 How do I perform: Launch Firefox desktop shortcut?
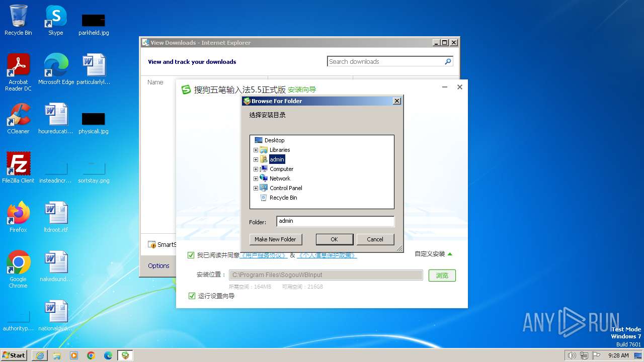18,217
